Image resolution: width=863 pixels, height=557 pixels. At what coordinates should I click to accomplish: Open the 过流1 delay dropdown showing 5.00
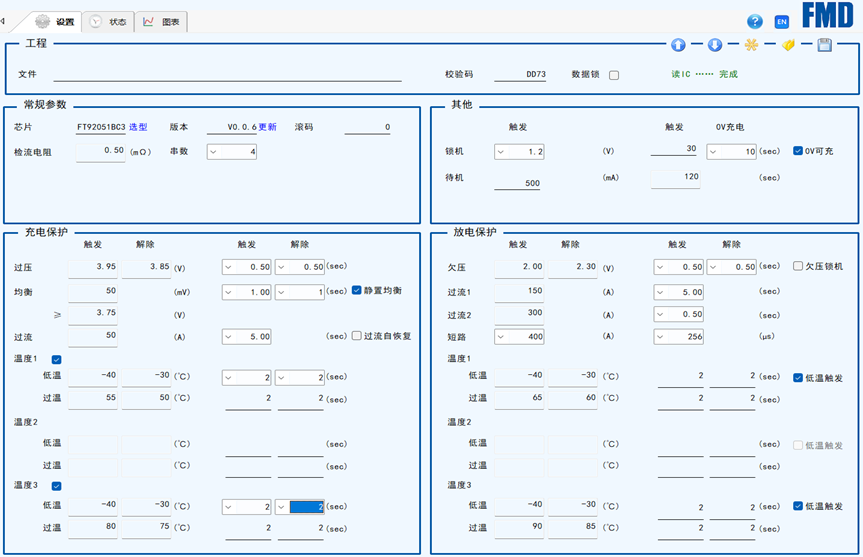pos(679,292)
